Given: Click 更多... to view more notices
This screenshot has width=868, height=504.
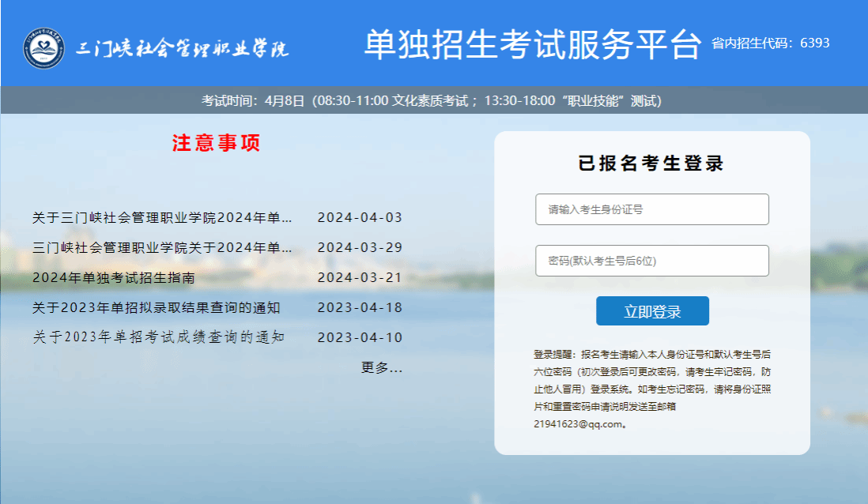Looking at the screenshot, I should [382, 368].
